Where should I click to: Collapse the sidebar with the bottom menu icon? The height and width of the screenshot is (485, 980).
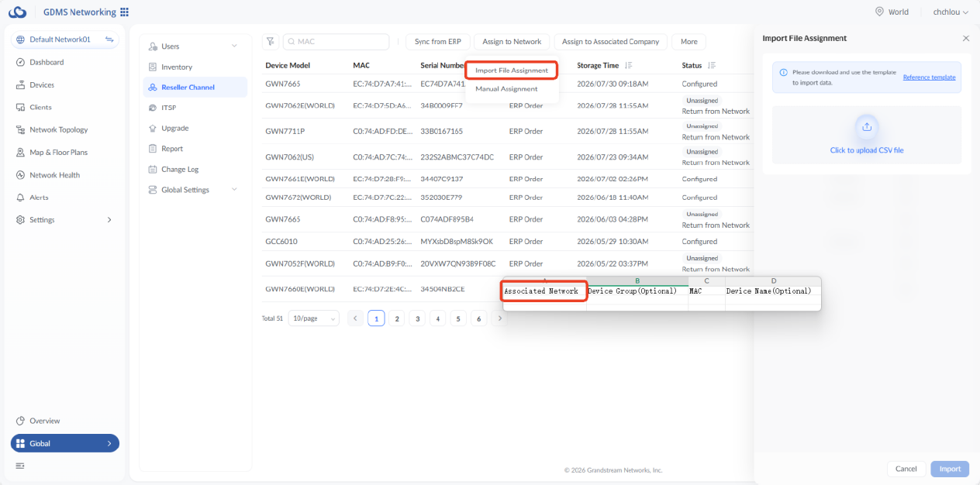click(21, 466)
